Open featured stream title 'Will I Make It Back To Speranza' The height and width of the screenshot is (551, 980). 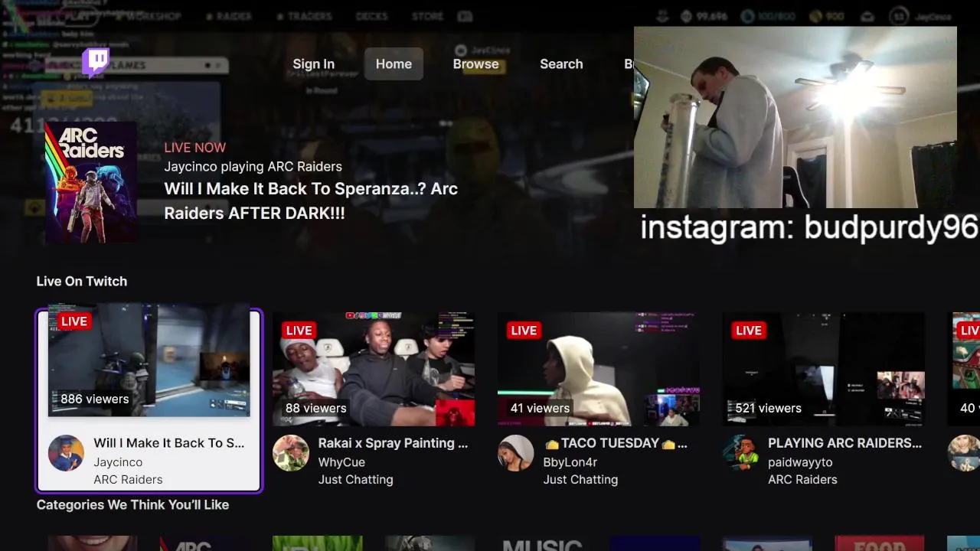(x=311, y=201)
